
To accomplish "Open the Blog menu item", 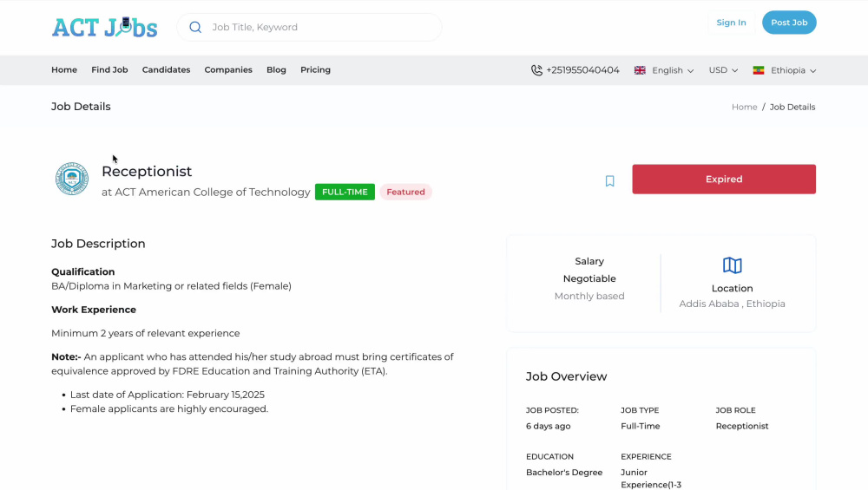I will (276, 69).
